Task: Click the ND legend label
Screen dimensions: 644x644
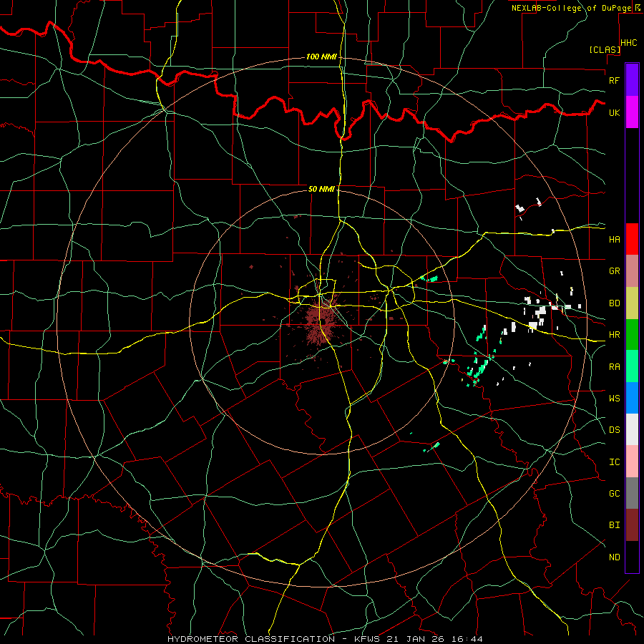Action: [614, 557]
